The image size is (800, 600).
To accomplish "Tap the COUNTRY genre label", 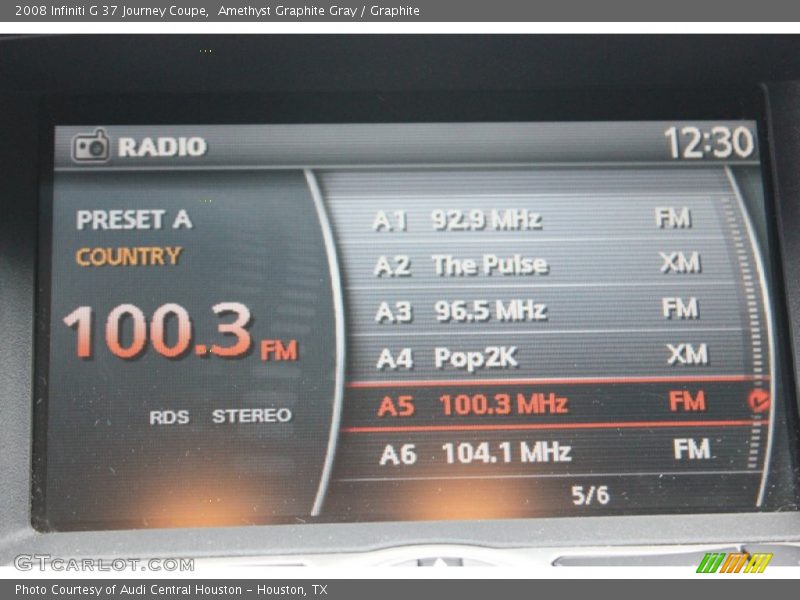I will coord(129,256).
